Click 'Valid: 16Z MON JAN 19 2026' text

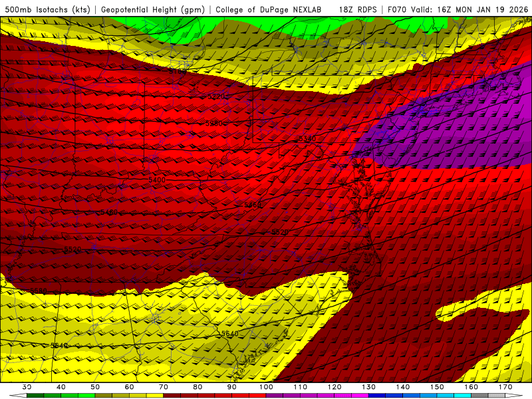click(x=469, y=9)
